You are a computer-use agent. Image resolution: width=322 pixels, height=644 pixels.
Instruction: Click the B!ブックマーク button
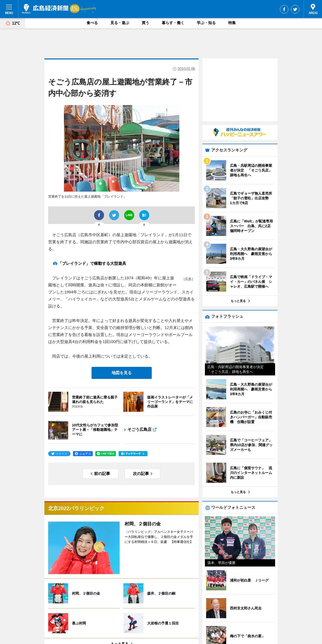pos(133,454)
